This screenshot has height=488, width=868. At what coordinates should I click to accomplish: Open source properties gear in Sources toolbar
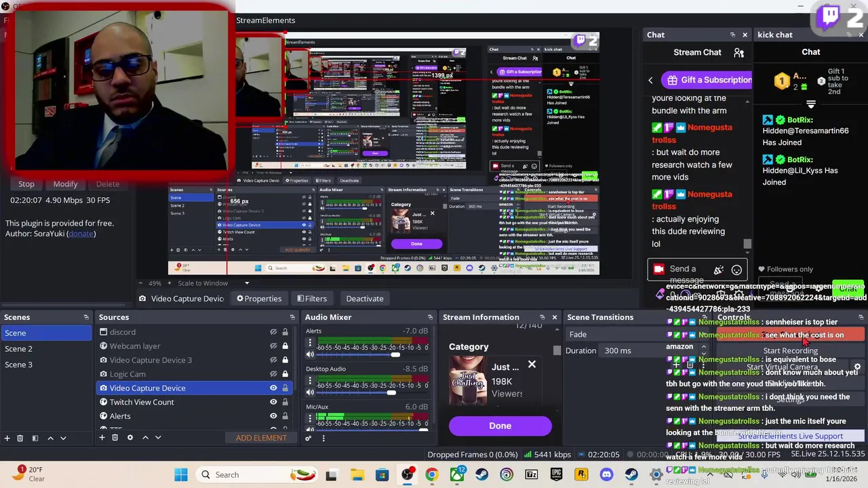tap(130, 438)
